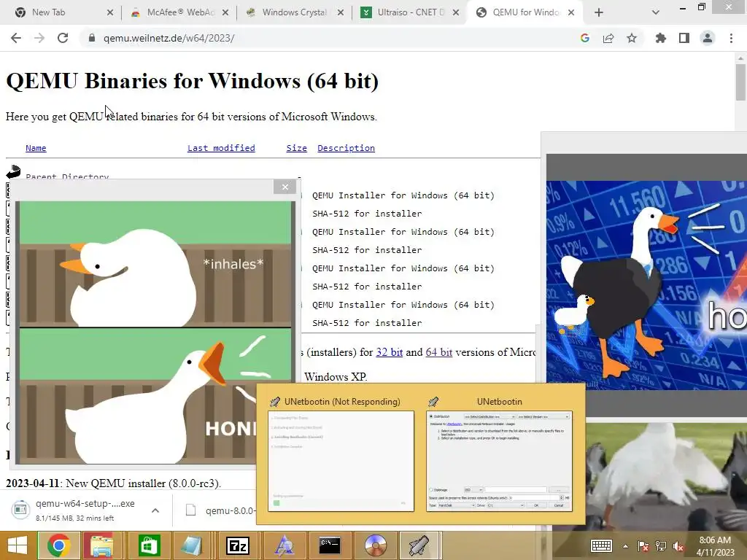
Task: Expand qemu-w64-setup download options chevron
Action: [x=155, y=510]
